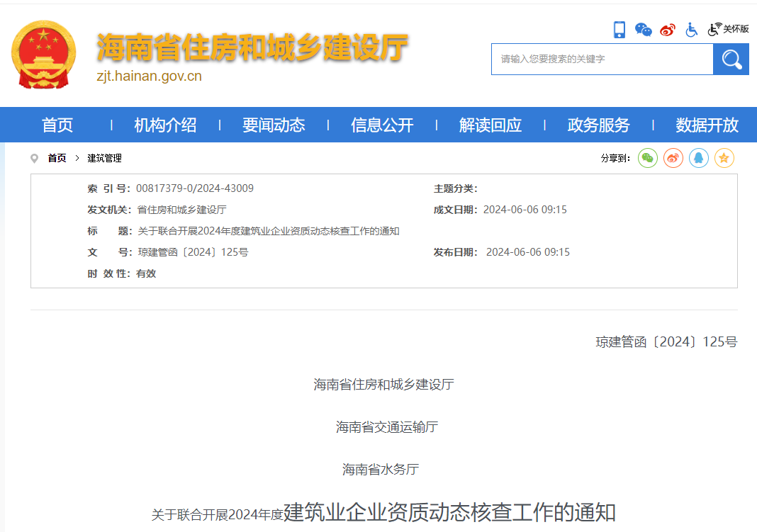Click the search magnifier button

click(x=731, y=60)
